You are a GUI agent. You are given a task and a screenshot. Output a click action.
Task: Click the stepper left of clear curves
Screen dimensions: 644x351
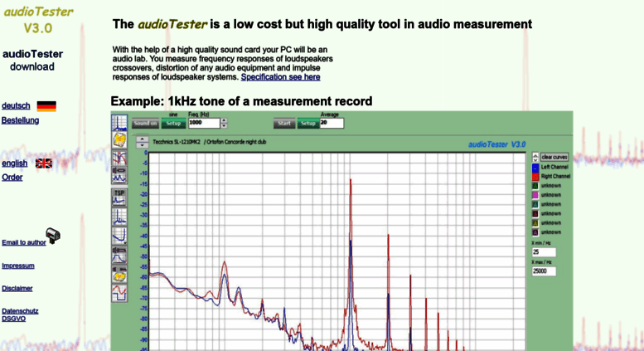click(535, 157)
